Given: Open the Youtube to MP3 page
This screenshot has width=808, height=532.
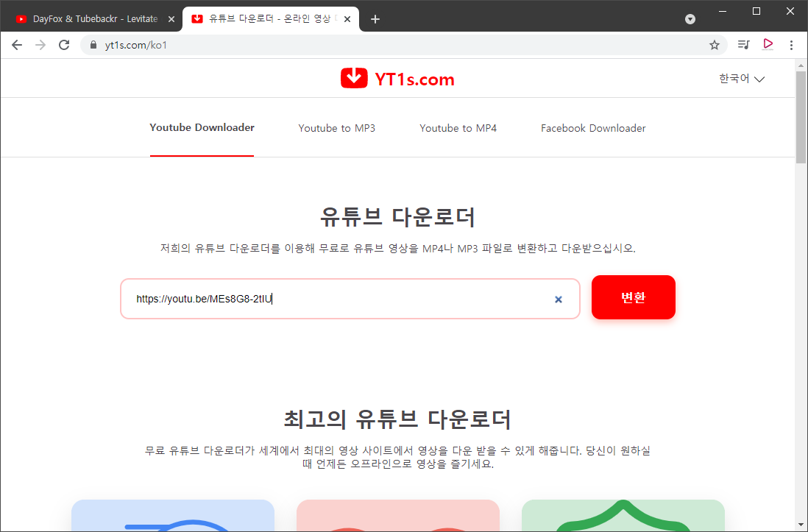Looking at the screenshot, I should click(x=336, y=128).
